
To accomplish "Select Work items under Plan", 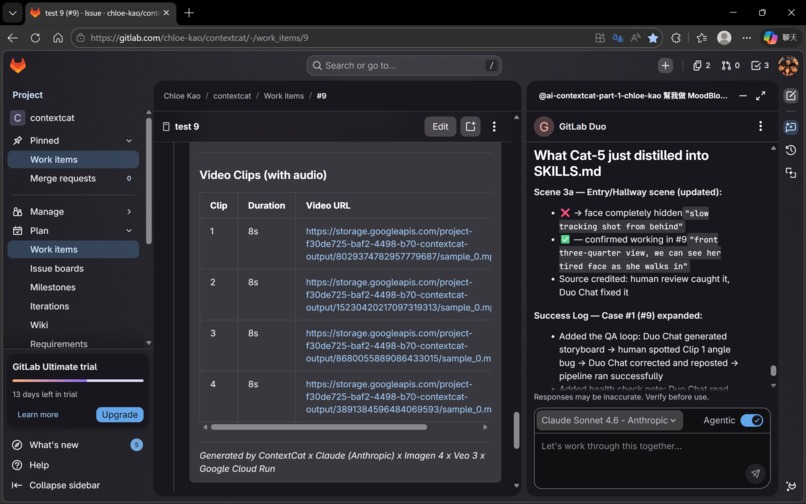I will [73, 249].
